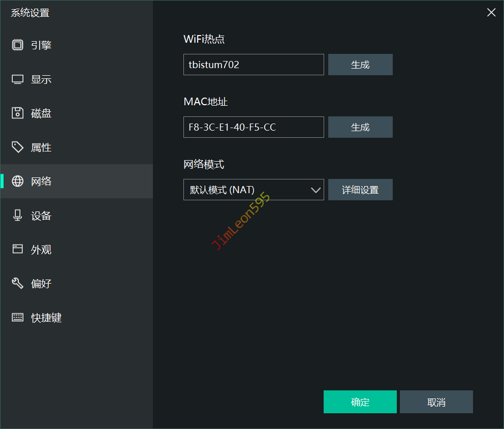504x429 pixels.
Task: Close the 系统设置 dialog window
Action: [491, 13]
